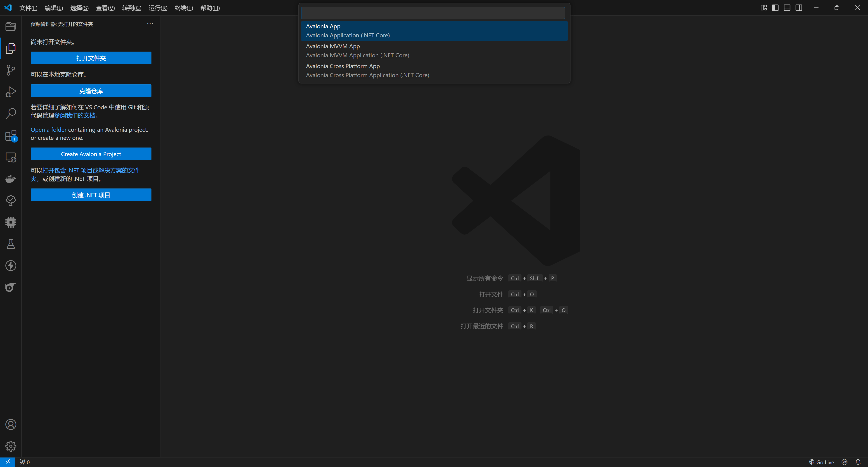868x467 pixels.
Task: Open the 终端(T) menu
Action: pyautogui.click(x=184, y=8)
